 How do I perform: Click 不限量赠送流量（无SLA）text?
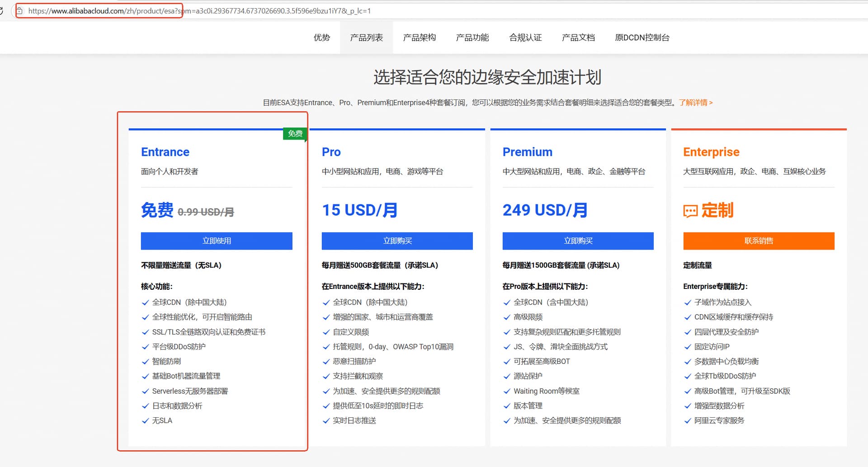(181, 265)
